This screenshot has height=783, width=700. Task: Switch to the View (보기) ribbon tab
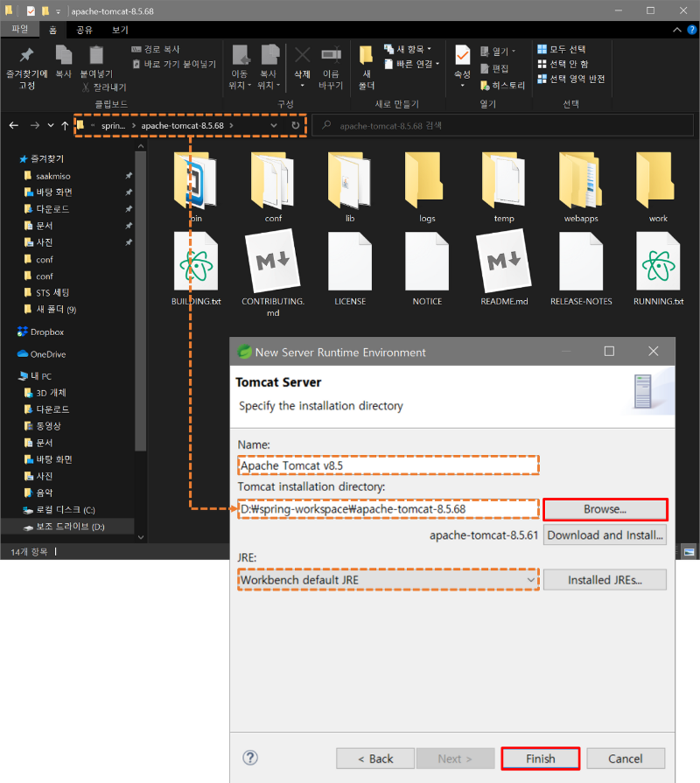pos(120,30)
